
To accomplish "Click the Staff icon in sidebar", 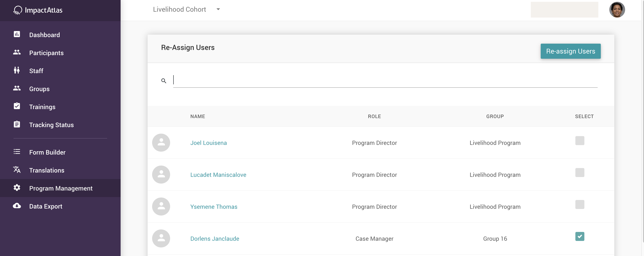I will tap(17, 70).
